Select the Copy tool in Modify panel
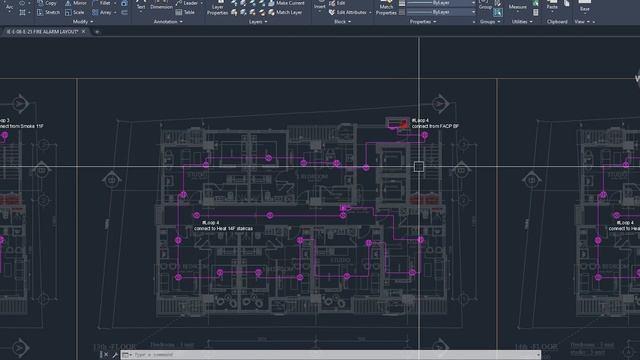The width and height of the screenshot is (640, 360). coord(47,3)
